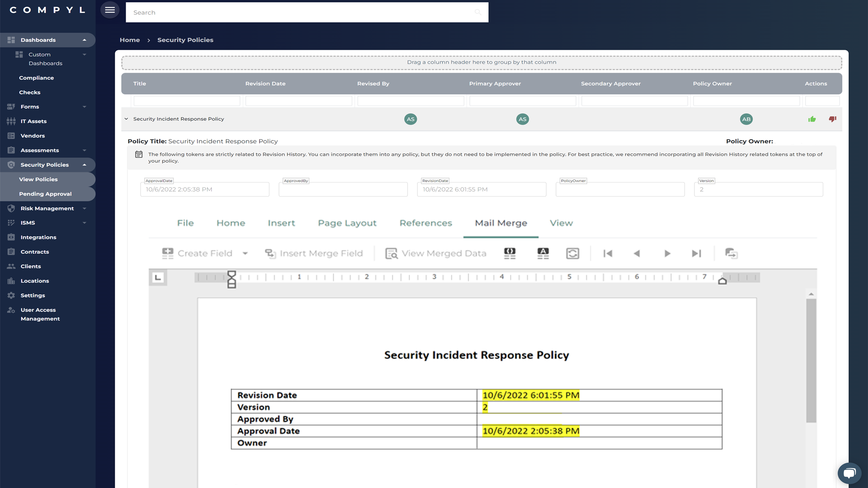The image size is (868, 488).
Task: Approve the policy with thumbs up
Action: tap(812, 119)
